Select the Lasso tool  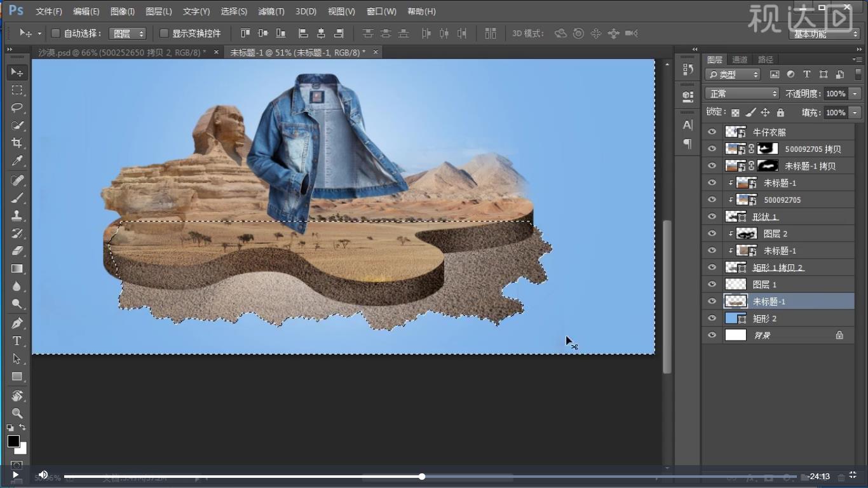(17, 107)
